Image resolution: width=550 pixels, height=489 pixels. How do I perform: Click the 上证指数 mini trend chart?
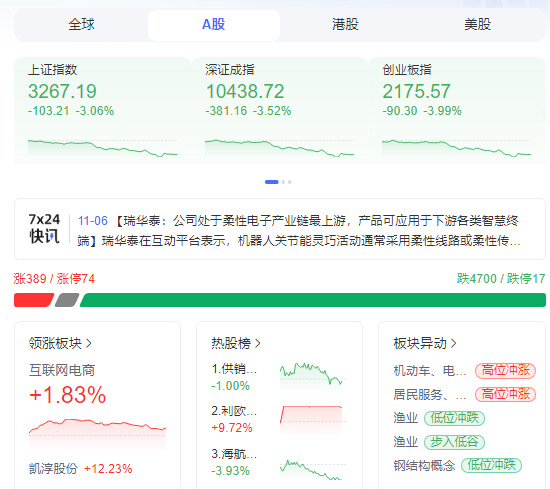coord(102,147)
